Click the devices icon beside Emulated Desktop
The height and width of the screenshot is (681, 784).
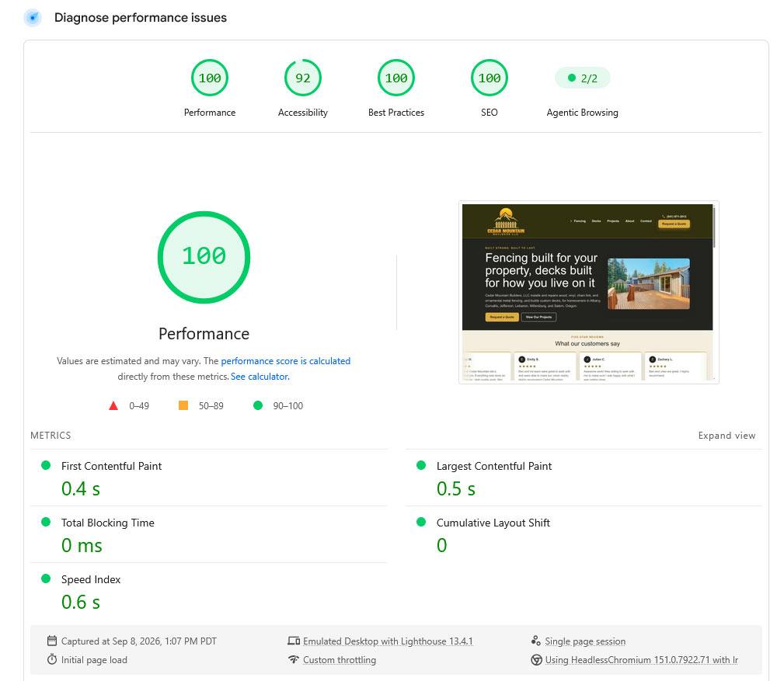294,641
